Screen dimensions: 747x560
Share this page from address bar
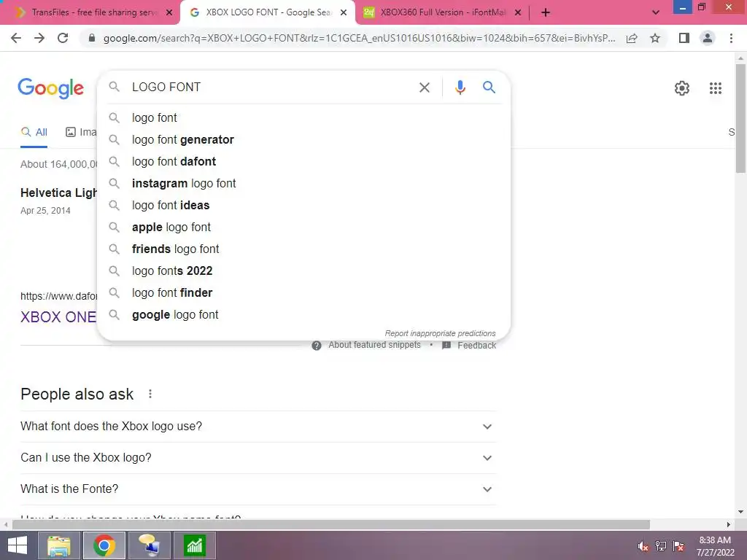[x=632, y=38]
